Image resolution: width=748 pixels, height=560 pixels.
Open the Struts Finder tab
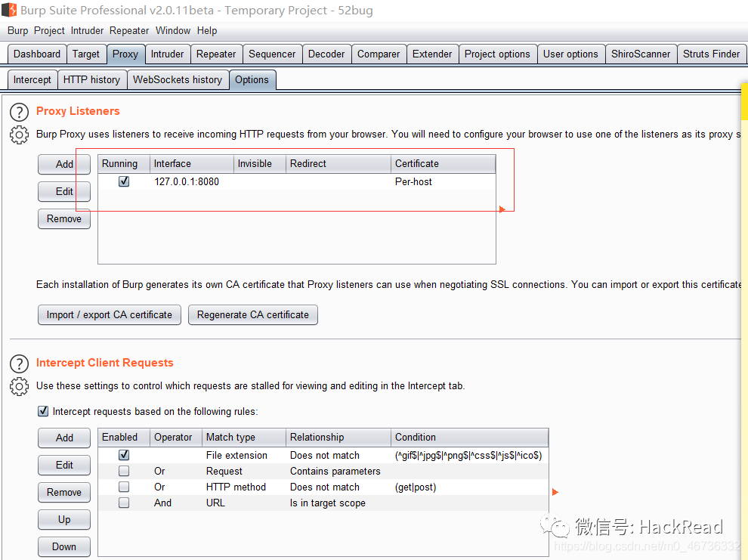pos(711,54)
